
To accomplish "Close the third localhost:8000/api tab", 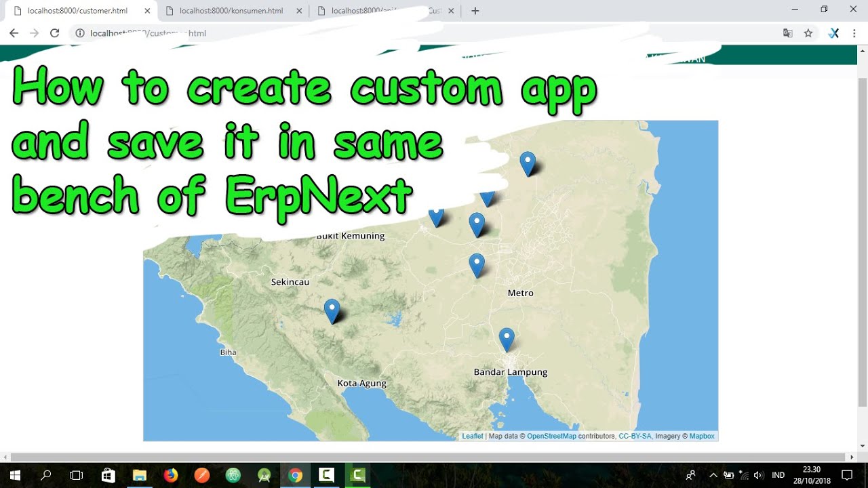I will pyautogui.click(x=452, y=11).
